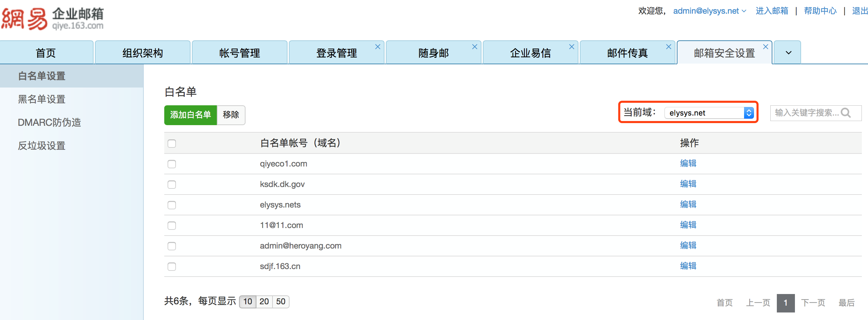Toggle the select-all checkbox in table header

[172, 144]
